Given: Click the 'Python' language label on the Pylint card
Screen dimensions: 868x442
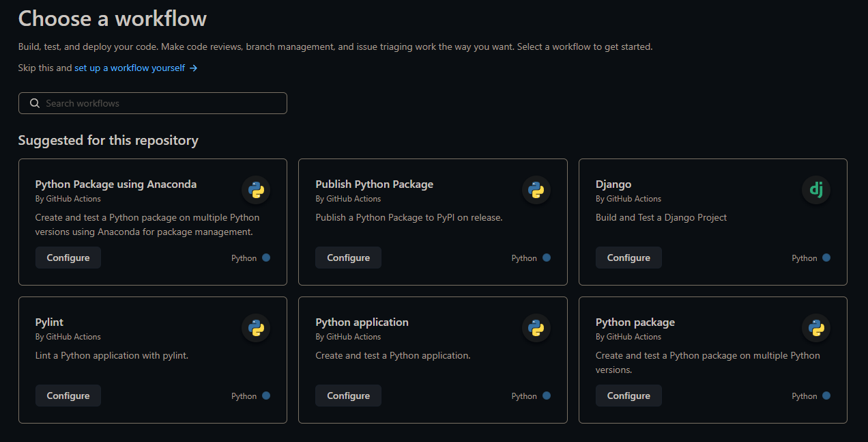Looking at the screenshot, I should (244, 396).
